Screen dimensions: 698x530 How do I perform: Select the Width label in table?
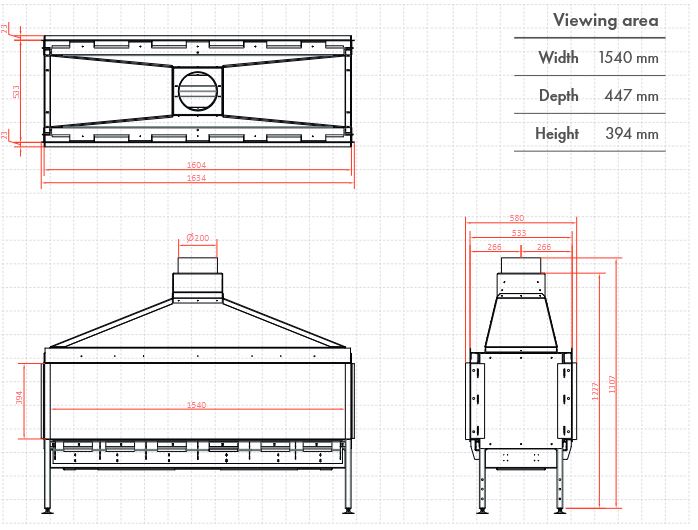point(558,58)
